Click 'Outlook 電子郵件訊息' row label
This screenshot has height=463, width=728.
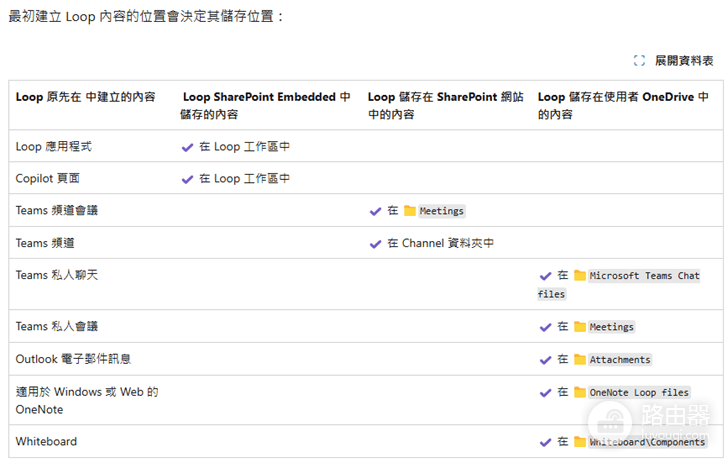(73, 359)
